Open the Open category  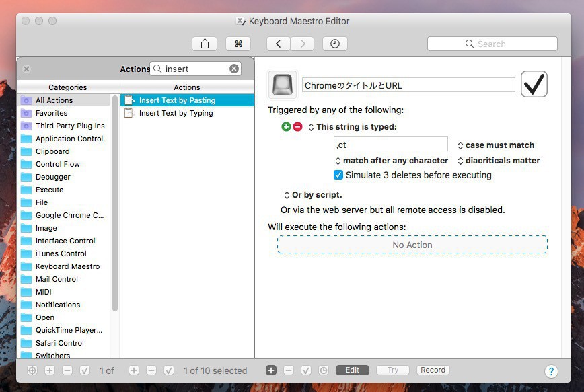point(63,317)
